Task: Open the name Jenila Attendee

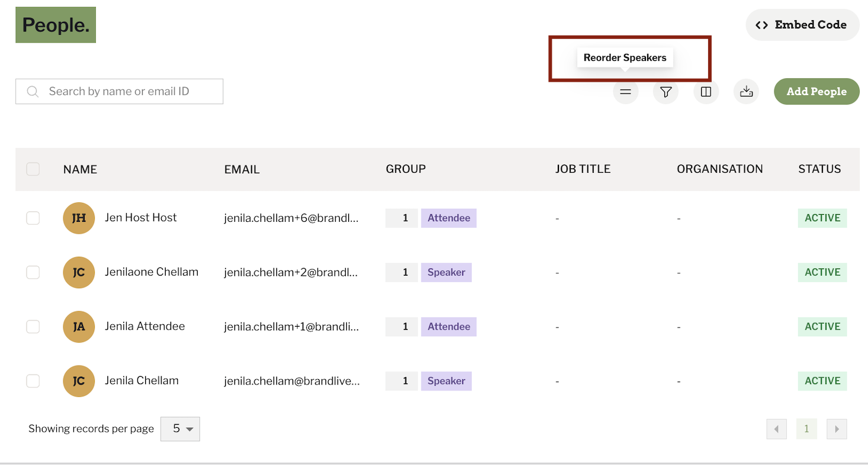Action: coord(145,327)
